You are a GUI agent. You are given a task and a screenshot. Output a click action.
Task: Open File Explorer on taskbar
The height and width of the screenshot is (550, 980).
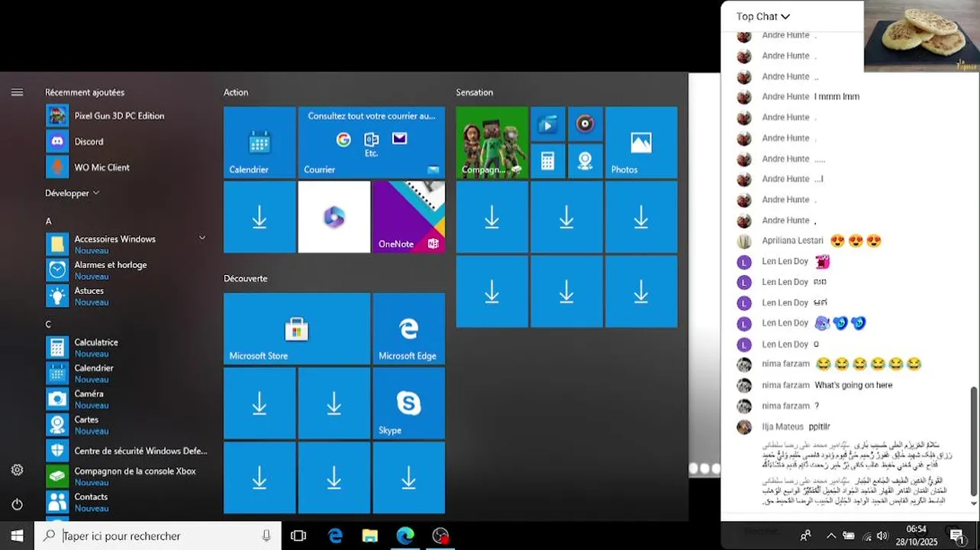pos(369,536)
